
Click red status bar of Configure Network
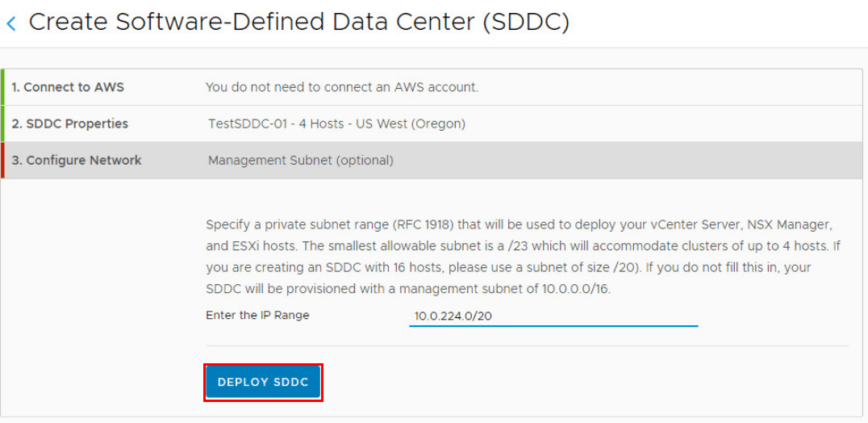tap(2, 160)
